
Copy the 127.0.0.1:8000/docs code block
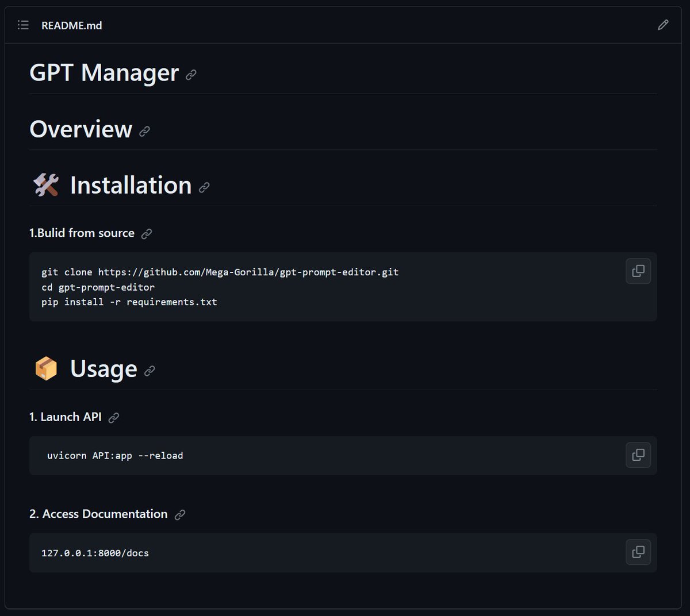pyautogui.click(x=638, y=552)
